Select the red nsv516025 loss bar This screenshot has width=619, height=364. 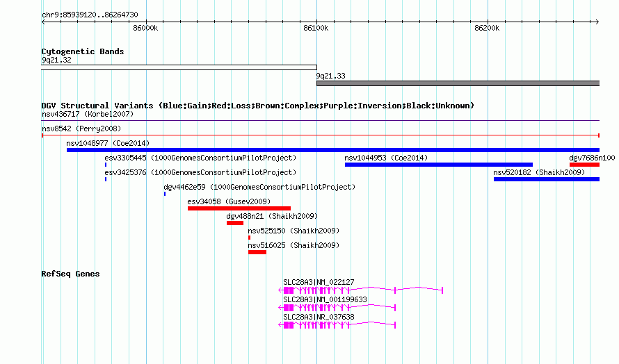257,252
